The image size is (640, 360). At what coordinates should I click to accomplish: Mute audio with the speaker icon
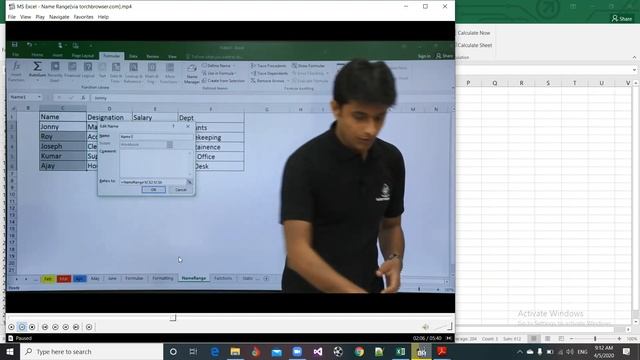(425, 327)
